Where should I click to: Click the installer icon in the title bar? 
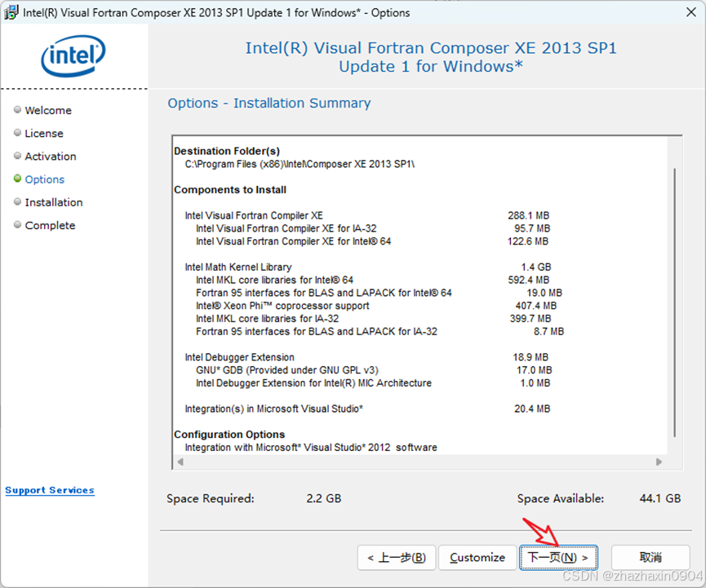tap(11, 12)
